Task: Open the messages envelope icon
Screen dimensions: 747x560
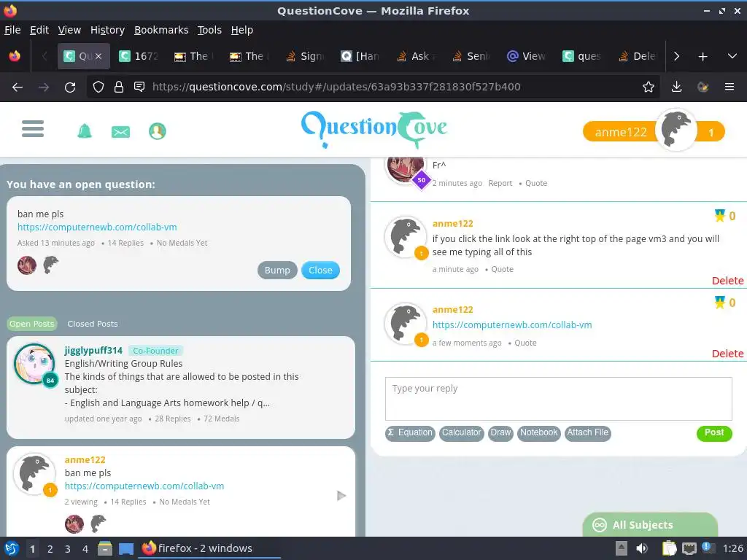Action: click(x=120, y=131)
